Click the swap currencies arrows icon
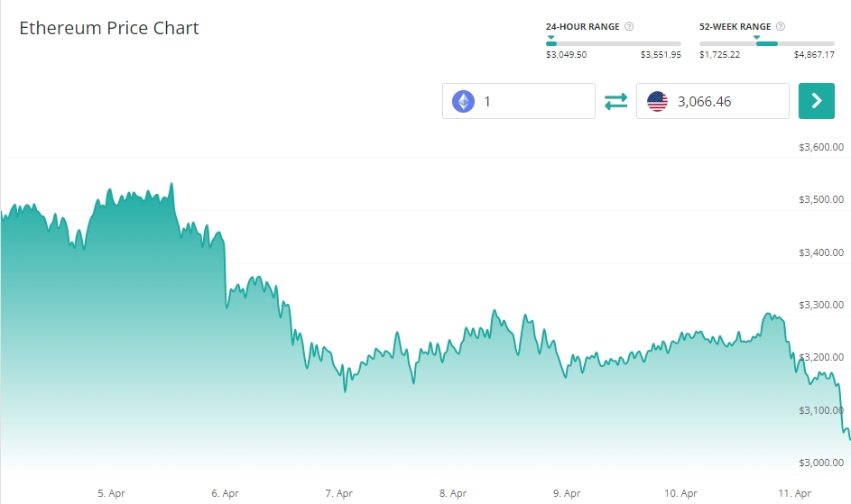This screenshot has width=851, height=504. point(615,102)
